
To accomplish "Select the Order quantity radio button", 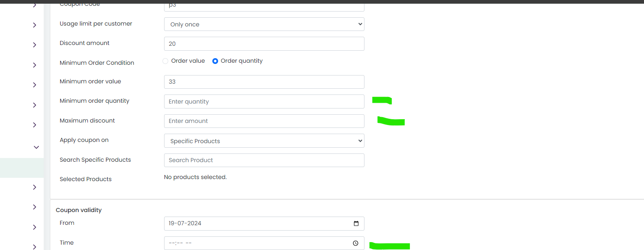I will pyautogui.click(x=215, y=61).
